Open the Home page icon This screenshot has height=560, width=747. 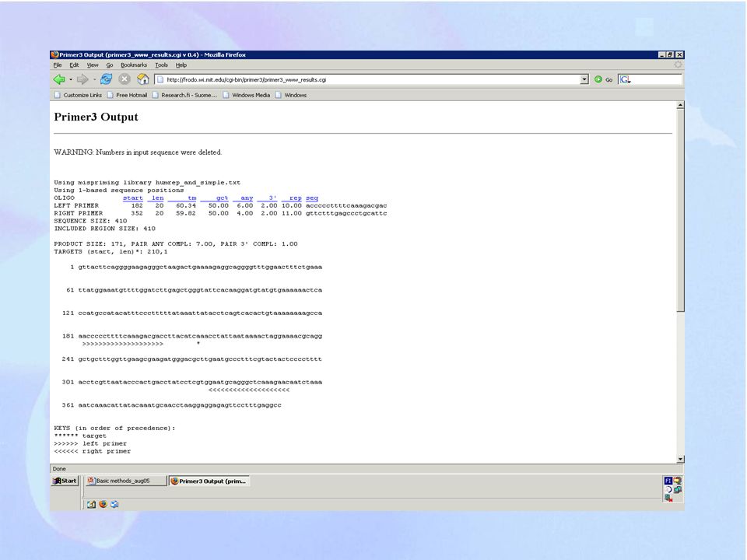(143, 79)
